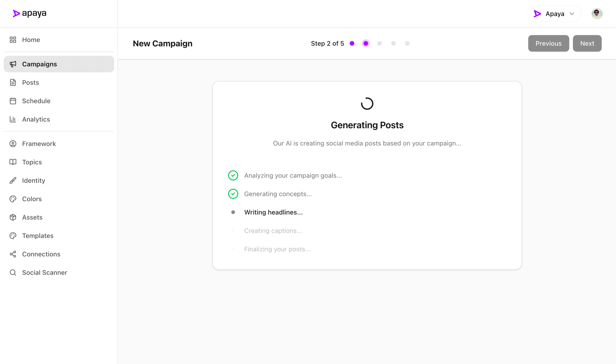Click the Campaigns megaphone icon
Viewport: 616px width, 364px height.
click(13, 64)
